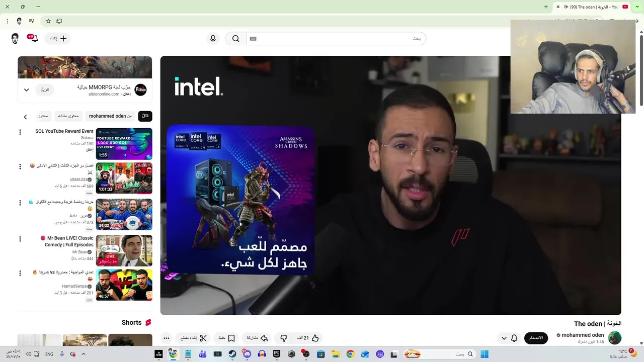Viewport: 644px width, 362px height.
Task: Open options menu for SOL YouTube Reward Event
Action: coord(20,132)
